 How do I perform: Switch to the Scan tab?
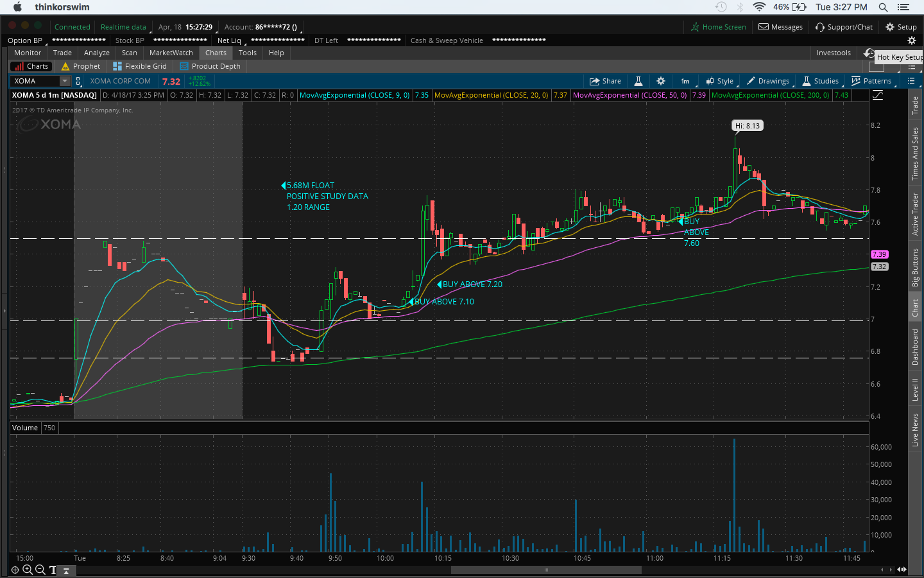tap(129, 53)
